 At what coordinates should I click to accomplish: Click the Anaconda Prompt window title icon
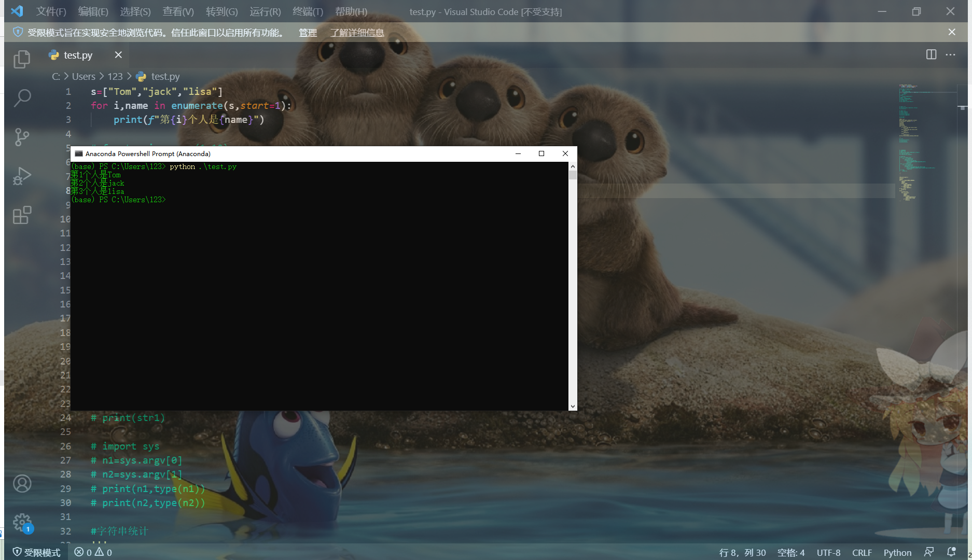79,153
